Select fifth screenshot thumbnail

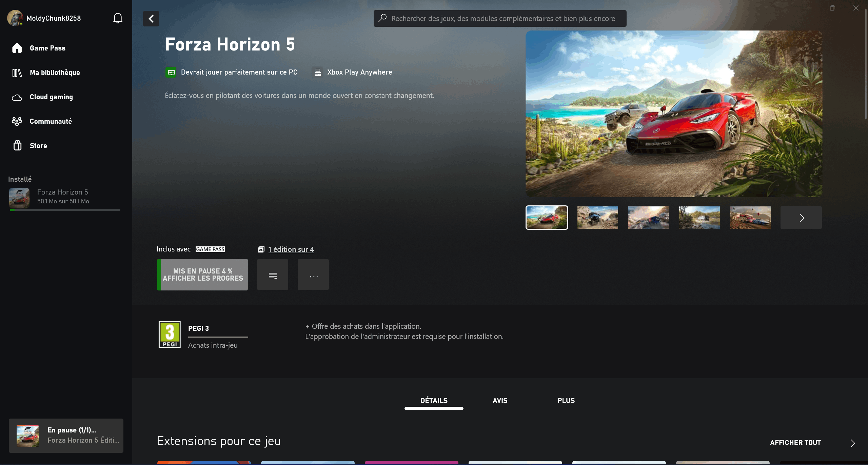click(x=750, y=218)
